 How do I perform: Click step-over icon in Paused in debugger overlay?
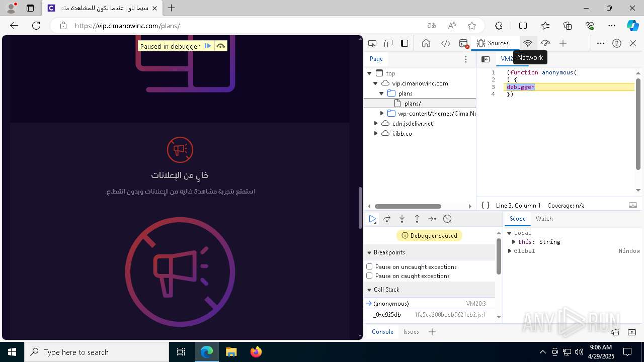coord(220,46)
